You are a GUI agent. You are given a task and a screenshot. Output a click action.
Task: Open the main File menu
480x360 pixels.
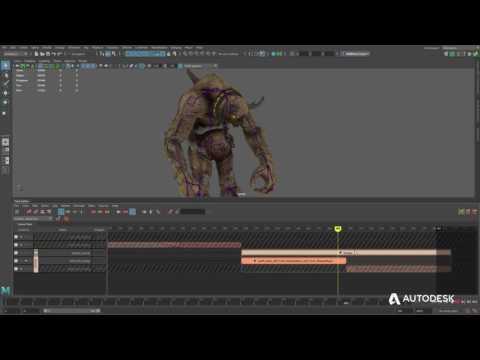4,48
